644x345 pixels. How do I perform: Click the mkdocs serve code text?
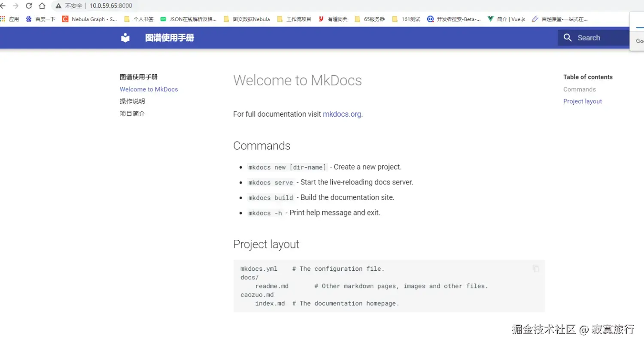270,182
